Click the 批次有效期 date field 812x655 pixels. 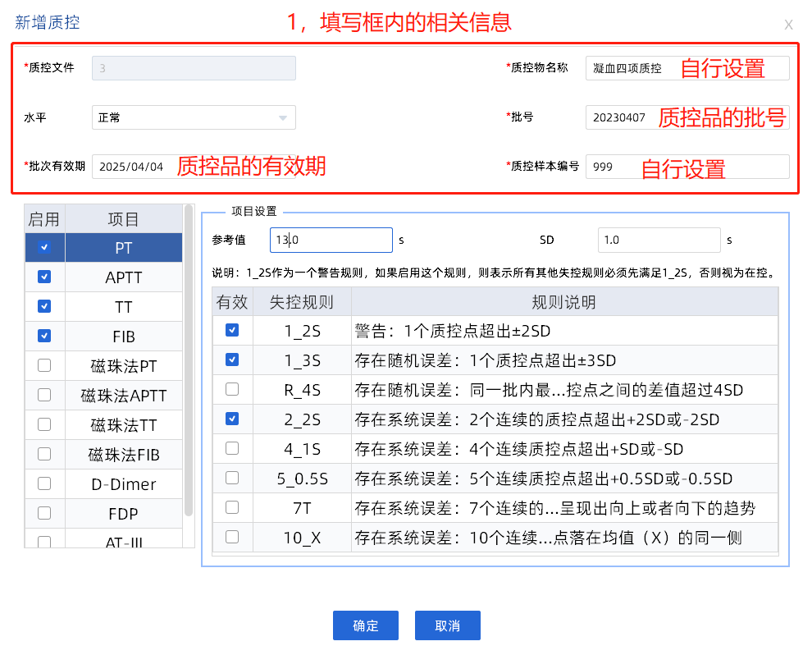(131, 167)
